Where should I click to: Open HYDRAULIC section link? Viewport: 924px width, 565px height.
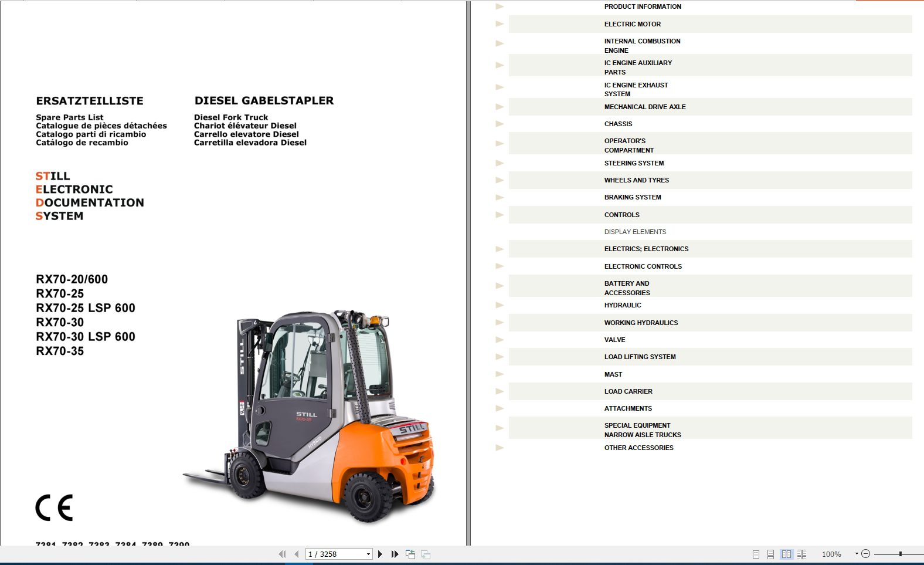tap(623, 305)
